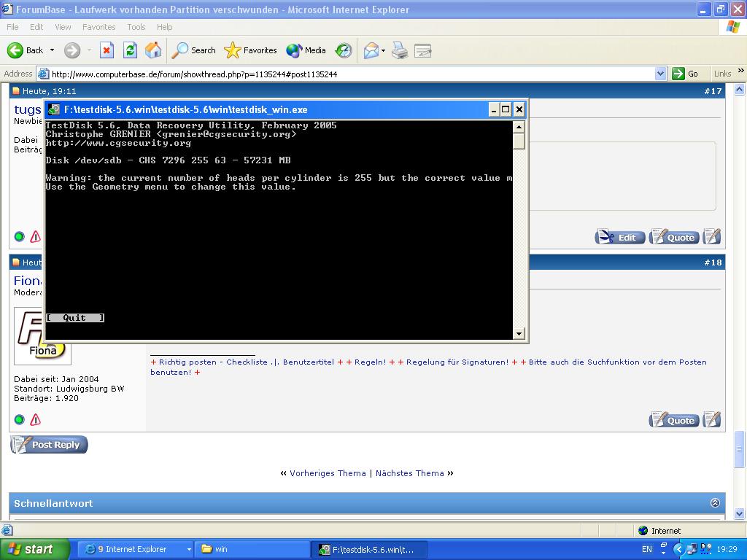Open the Nächstes Thema link
The image size is (747, 560).
coord(410,472)
